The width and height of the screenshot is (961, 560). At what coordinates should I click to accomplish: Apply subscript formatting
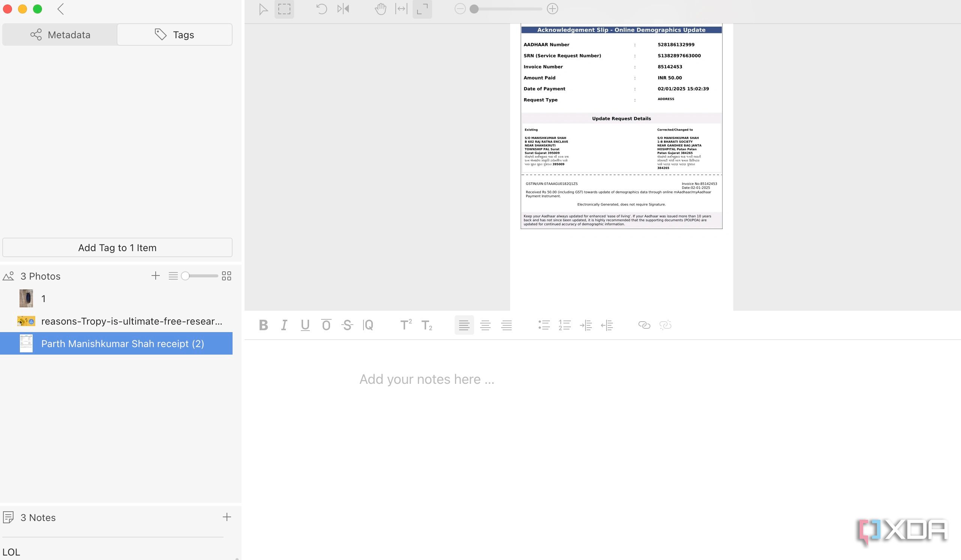pyautogui.click(x=427, y=325)
